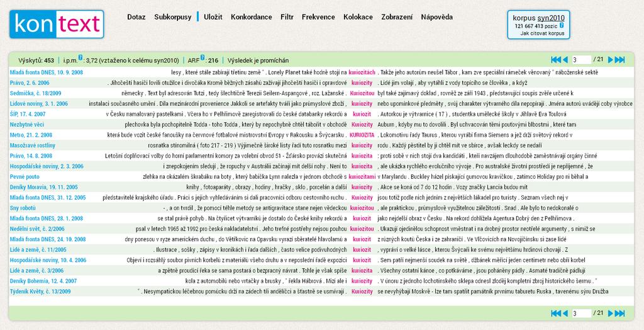The height and width of the screenshot is (330, 644).
Task: Open the Konkordance menu
Action: [252, 17]
